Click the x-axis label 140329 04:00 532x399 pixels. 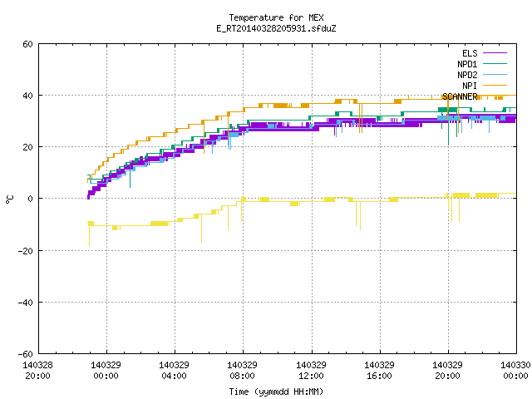(174, 371)
